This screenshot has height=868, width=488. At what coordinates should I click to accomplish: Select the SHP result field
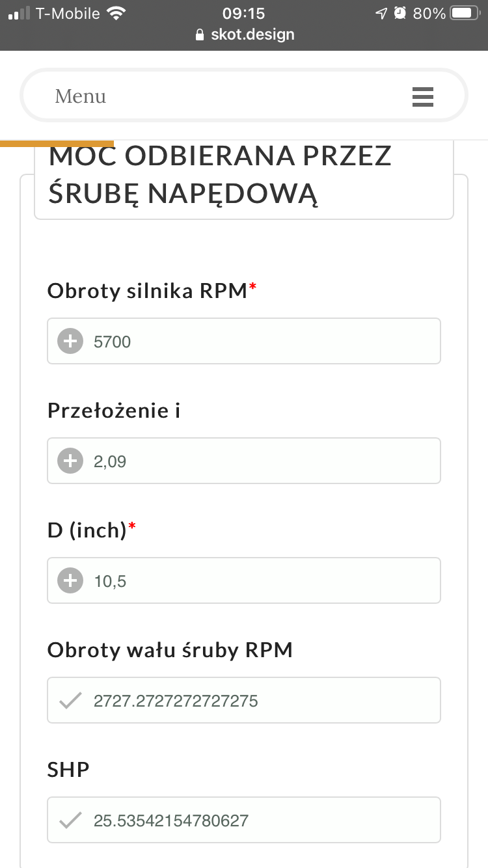(260, 820)
